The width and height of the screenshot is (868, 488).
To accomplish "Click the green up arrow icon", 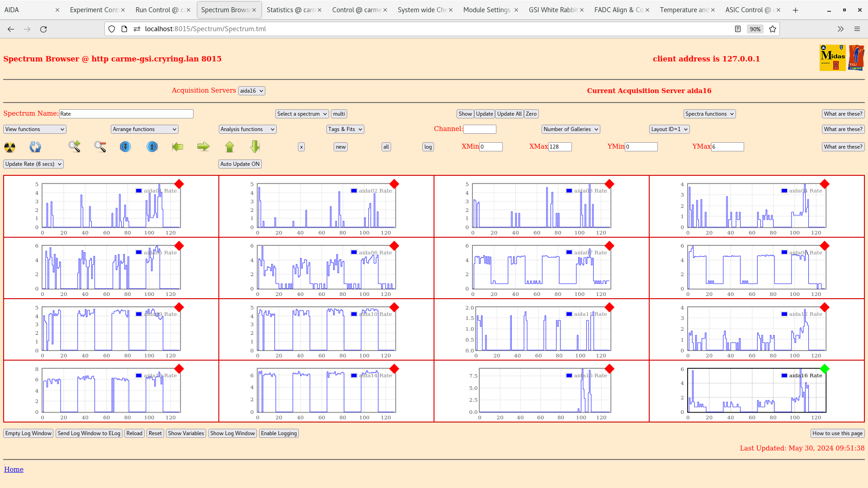I will pyautogui.click(x=230, y=147).
